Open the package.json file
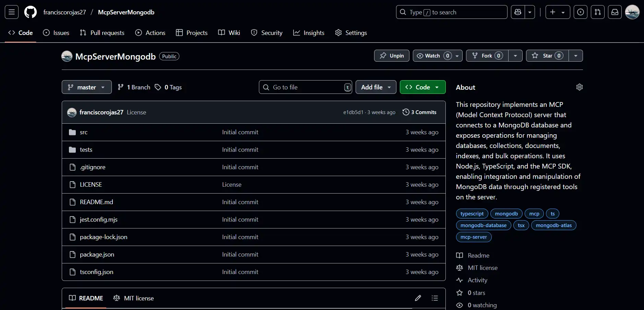The height and width of the screenshot is (310, 644). [x=97, y=255]
